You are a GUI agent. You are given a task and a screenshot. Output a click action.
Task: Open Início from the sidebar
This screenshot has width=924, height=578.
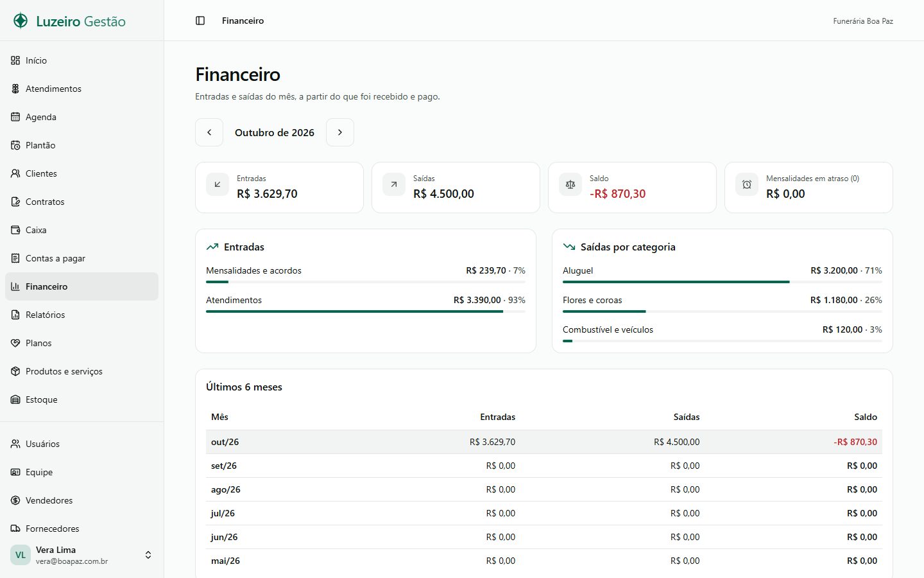click(x=81, y=60)
